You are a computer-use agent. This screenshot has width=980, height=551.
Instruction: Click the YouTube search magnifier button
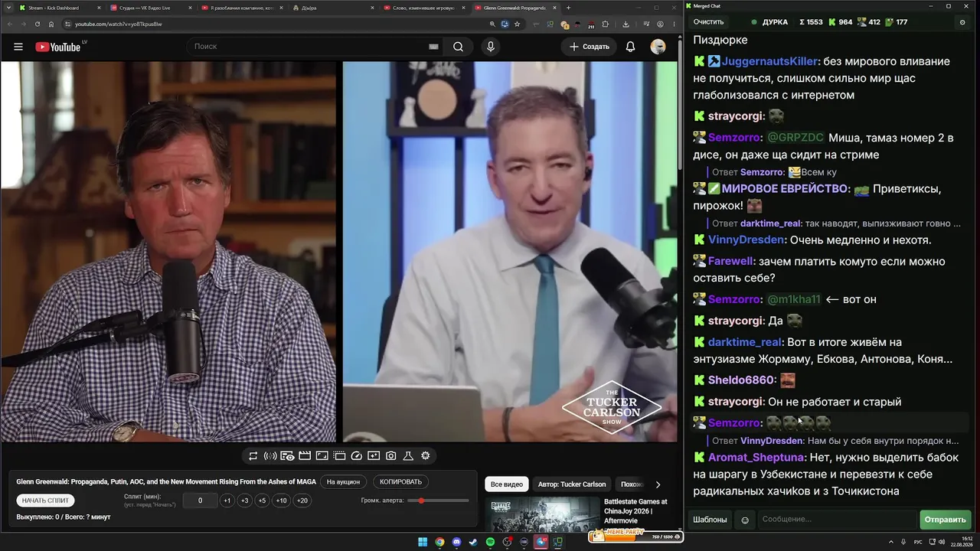[458, 47]
